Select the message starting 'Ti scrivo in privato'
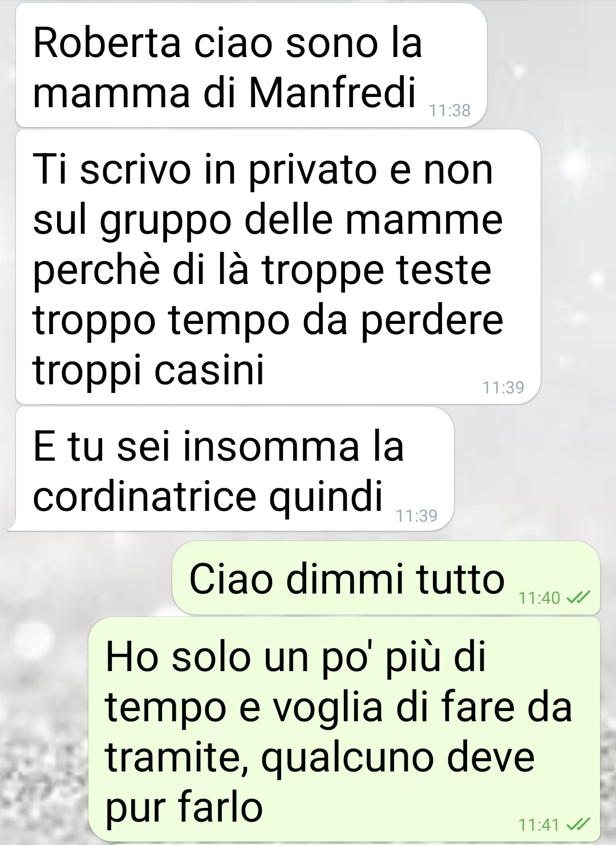The height and width of the screenshot is (845, 616). coord(278,267)
